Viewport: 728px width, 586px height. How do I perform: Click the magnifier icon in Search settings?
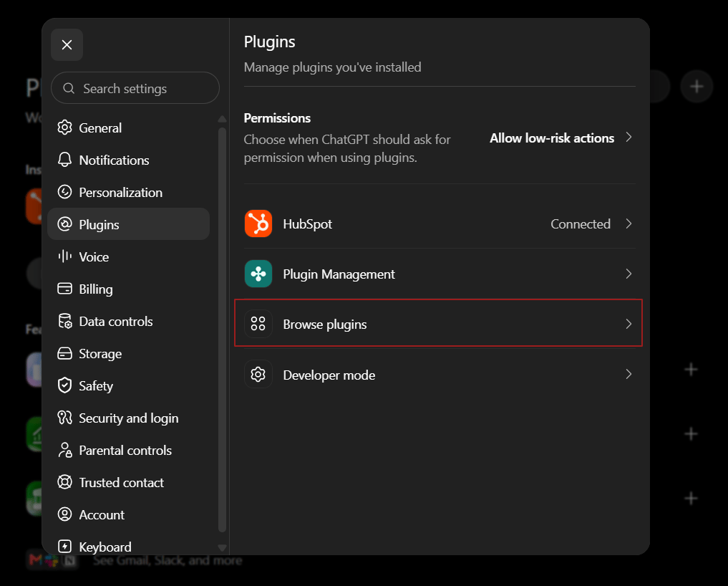click(x=69, y=88)
